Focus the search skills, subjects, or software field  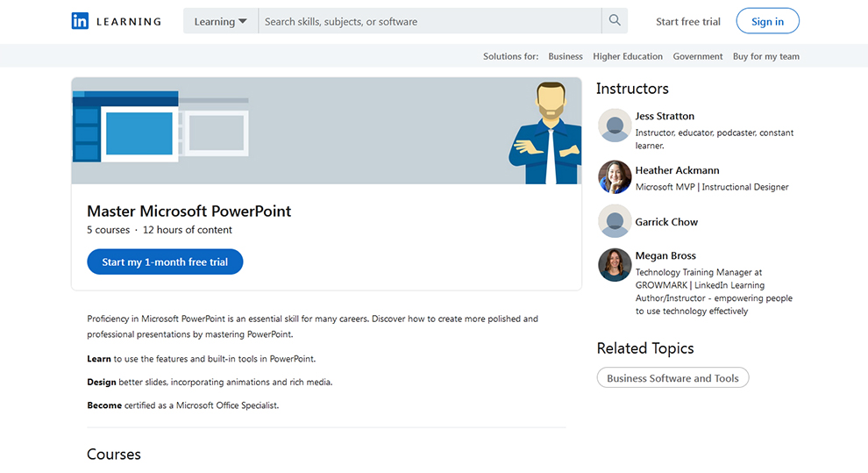(x=430, y=21)
